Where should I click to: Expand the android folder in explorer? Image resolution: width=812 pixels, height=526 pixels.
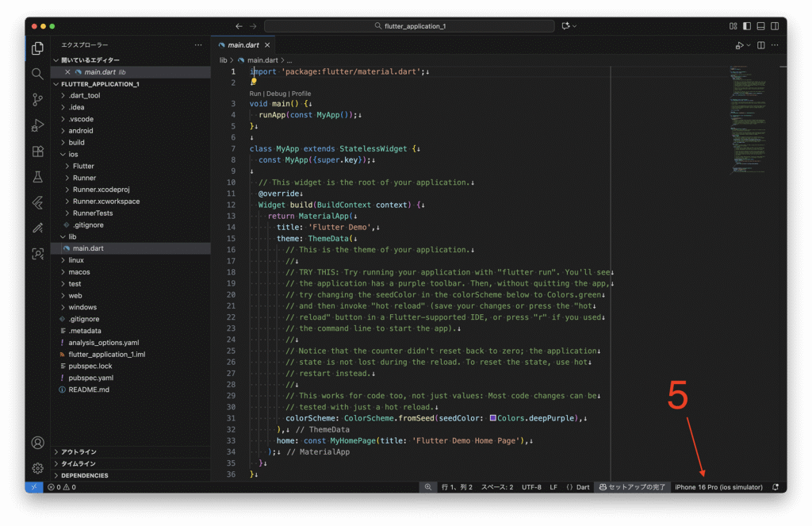(80, 131)
